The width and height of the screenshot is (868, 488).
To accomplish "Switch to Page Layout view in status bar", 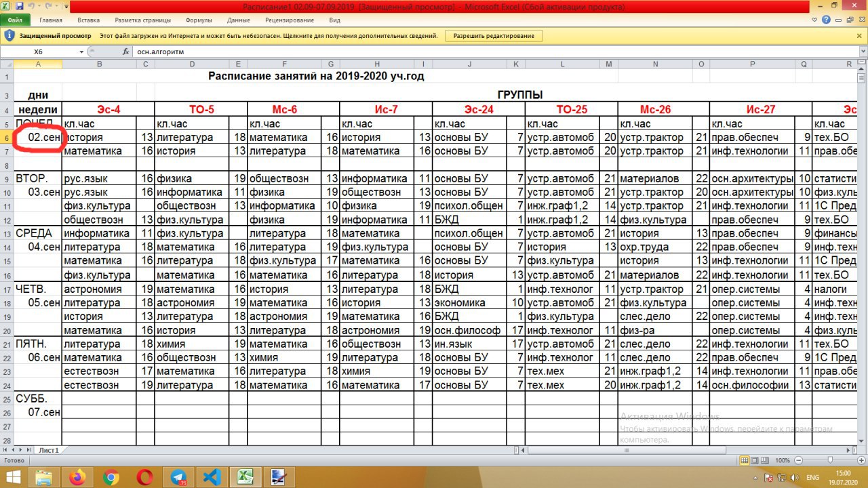I will coord(755,460).
